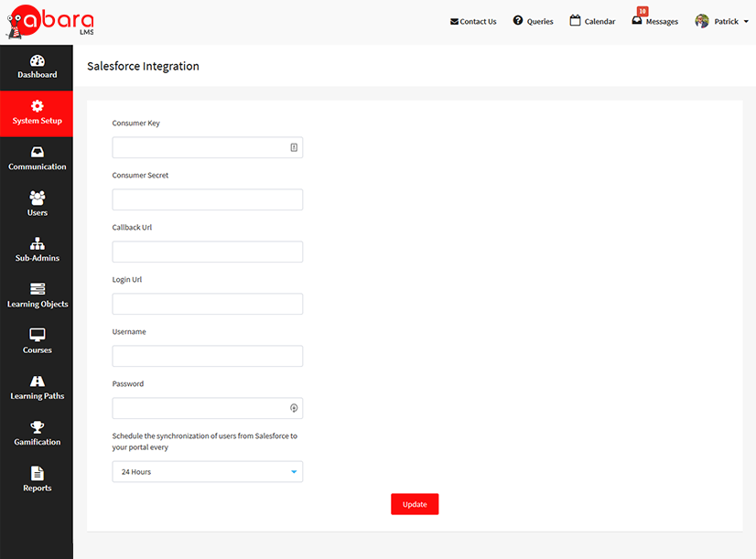Click the Password field label
This screenshot has width=756, height=559.
click(x=128, y=384)
